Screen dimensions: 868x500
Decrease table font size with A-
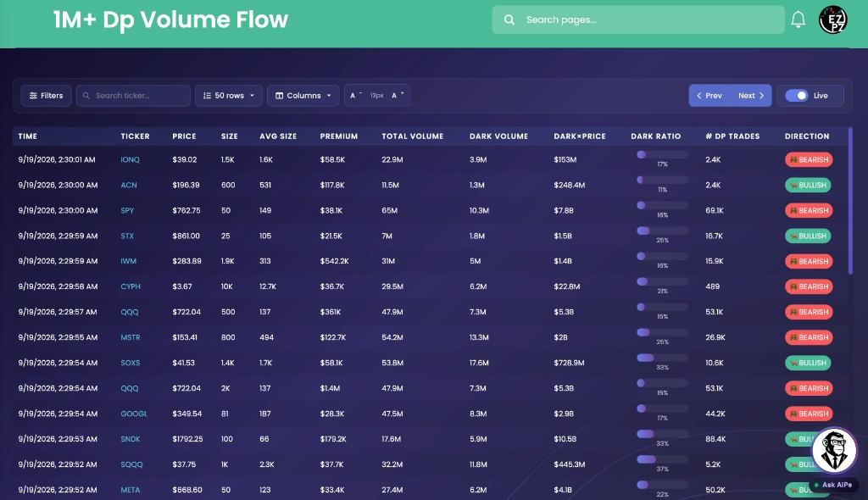pyautogui.click(x=356, y=95)
